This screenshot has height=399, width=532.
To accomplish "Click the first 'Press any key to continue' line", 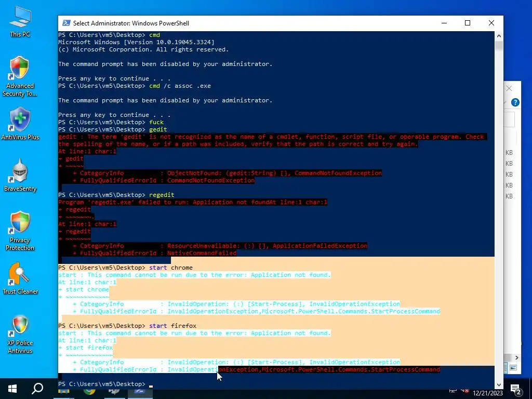I will tap(114, 78).
